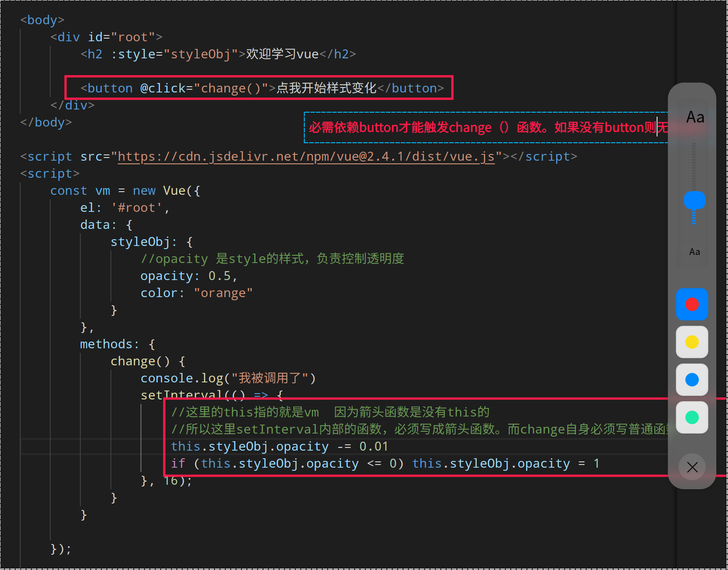Select the yellow color swatch

[692, 342]
